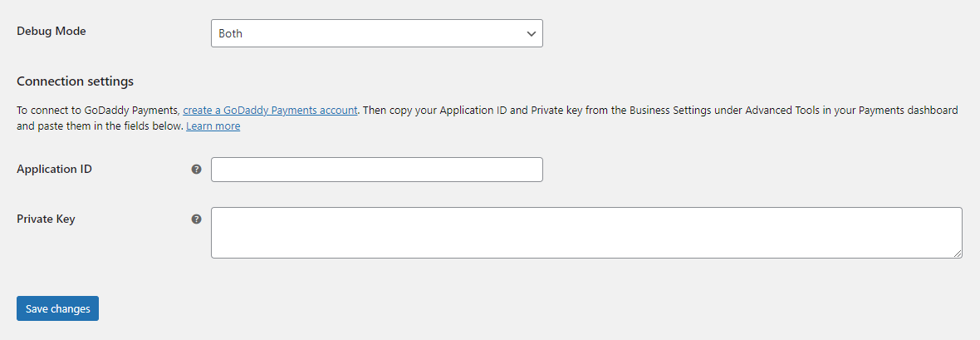This screenshot has height=340, width=980.
Task: Click 'To connect to GoDaddy Payments' intro text
Action: 97,110
